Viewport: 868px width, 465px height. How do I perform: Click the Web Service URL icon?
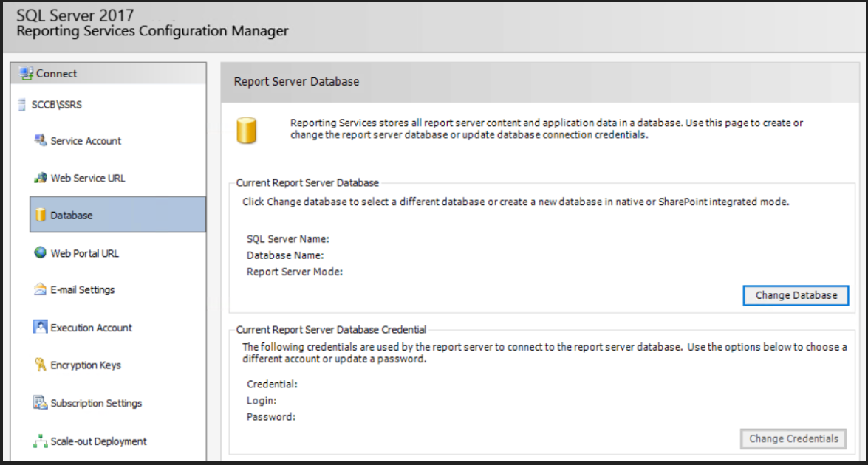click(41, 178)
